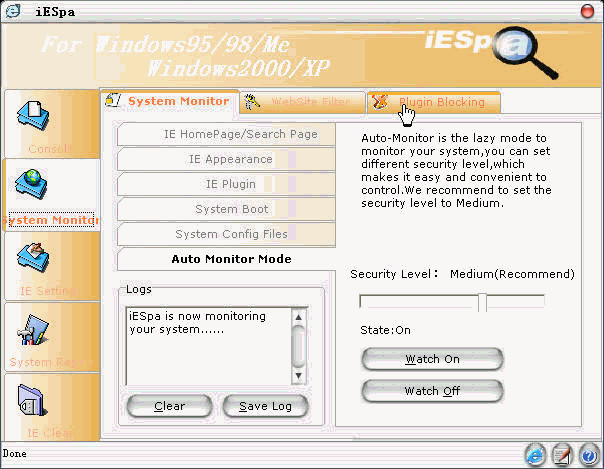Select the Auto Monitor Mode section

click(226, 259)
